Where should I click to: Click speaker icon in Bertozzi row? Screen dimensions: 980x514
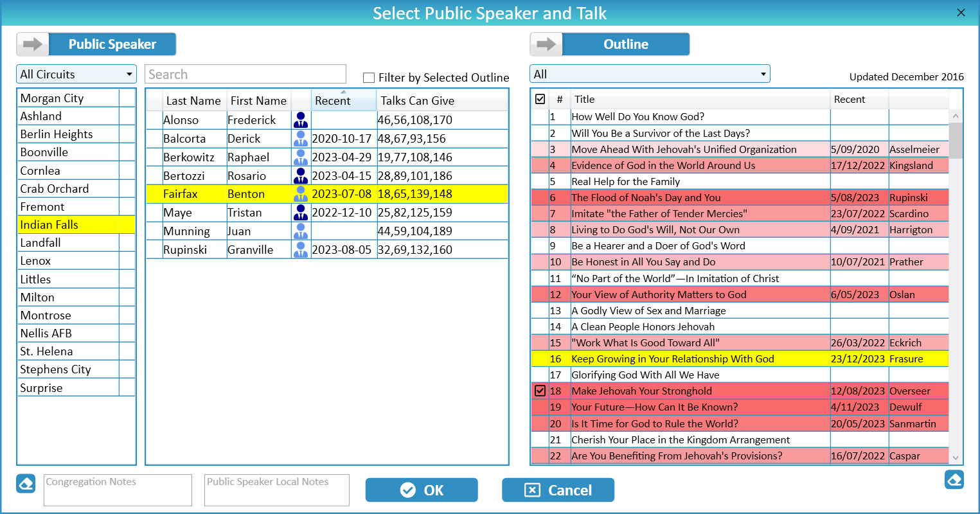coord(301,175)
